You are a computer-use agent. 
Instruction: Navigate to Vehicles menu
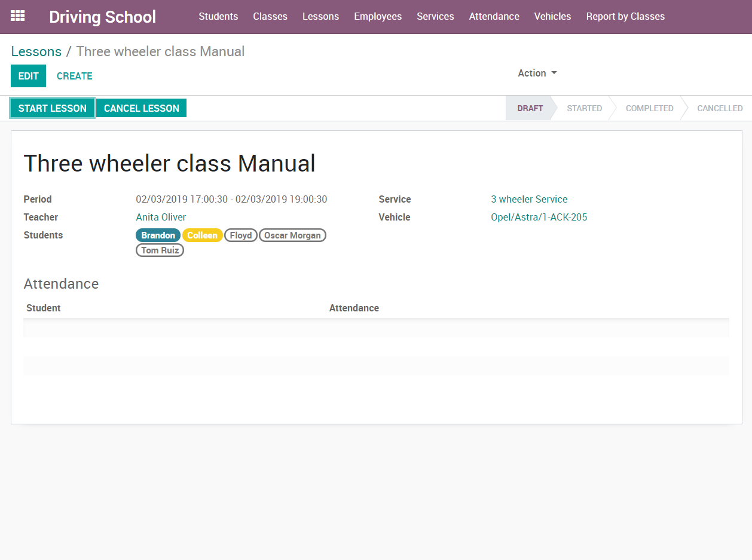pyautogui.click(x=552, y=17)
